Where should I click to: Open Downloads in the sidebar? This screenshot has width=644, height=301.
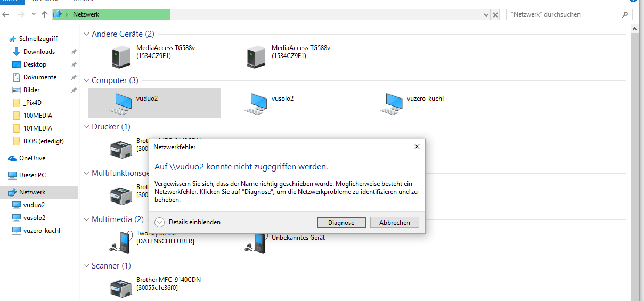(39, 52)
